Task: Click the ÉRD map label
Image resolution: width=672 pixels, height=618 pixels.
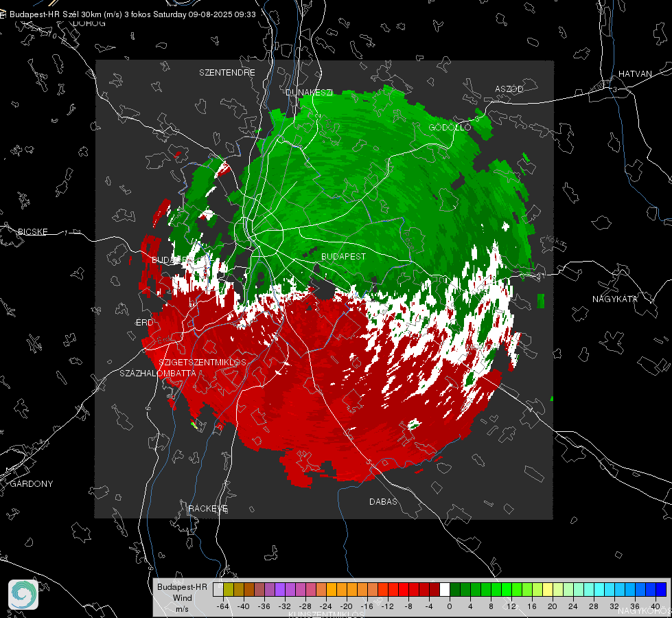Action: click(144, 323)
